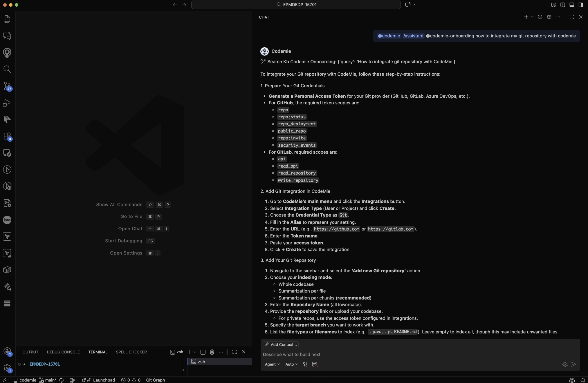Open the Explorer files icon
The width and height of the screenshot is (588, 383).
[x=7, y=19]
